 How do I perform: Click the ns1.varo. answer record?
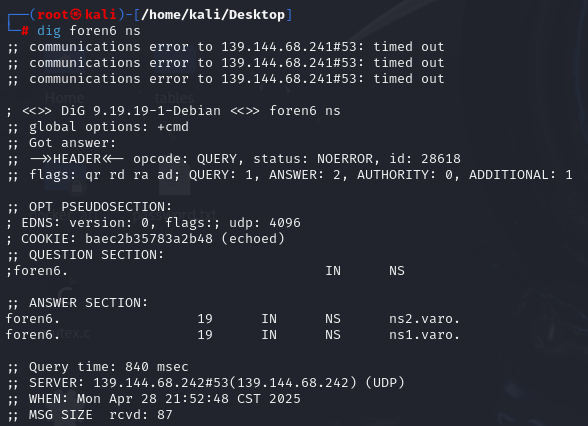pos(424,334)
